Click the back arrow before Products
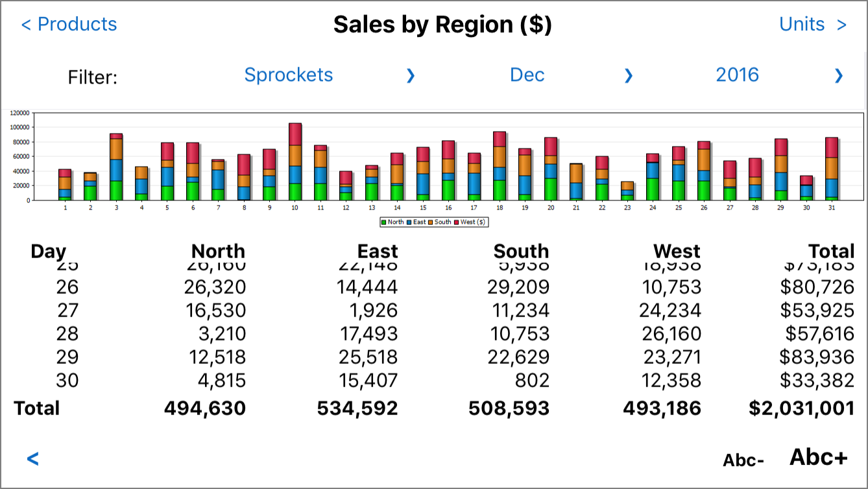The image size is (868, 489). point(25,25)
